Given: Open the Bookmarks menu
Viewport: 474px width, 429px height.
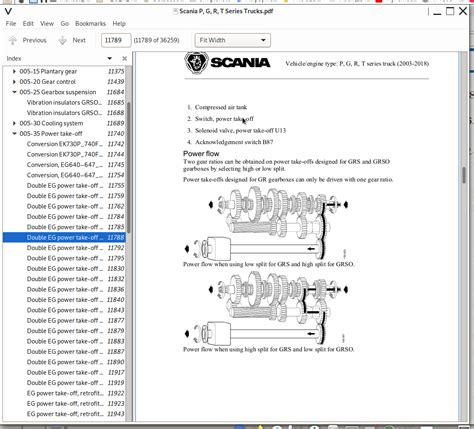Looking at the screenshot, I should (x=90, y=24).
